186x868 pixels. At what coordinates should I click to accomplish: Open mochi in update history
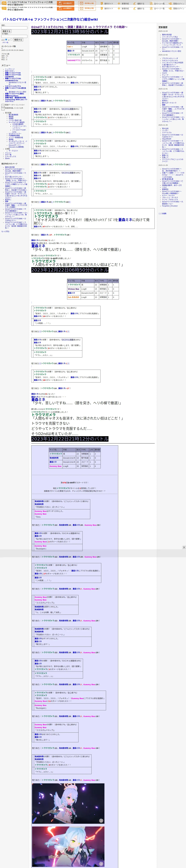coord(164,73)
